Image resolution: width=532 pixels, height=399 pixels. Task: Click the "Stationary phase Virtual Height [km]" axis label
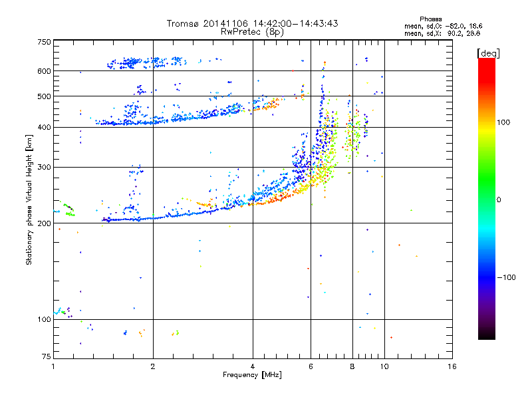coord(29,199)
